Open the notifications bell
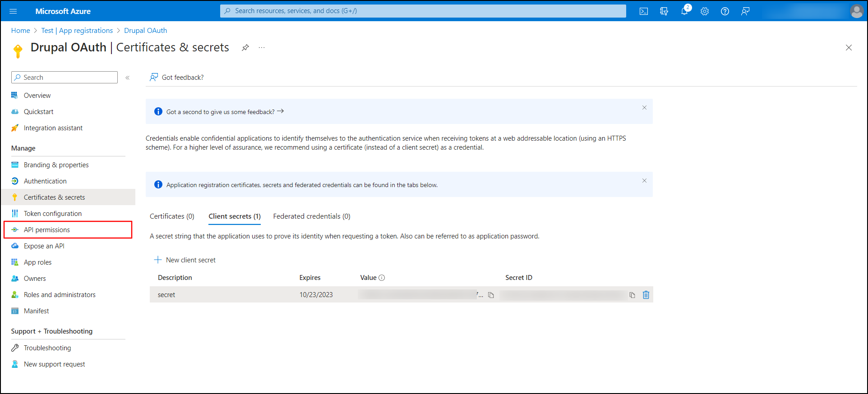This screenshot has width=868, height=394. 684,11
